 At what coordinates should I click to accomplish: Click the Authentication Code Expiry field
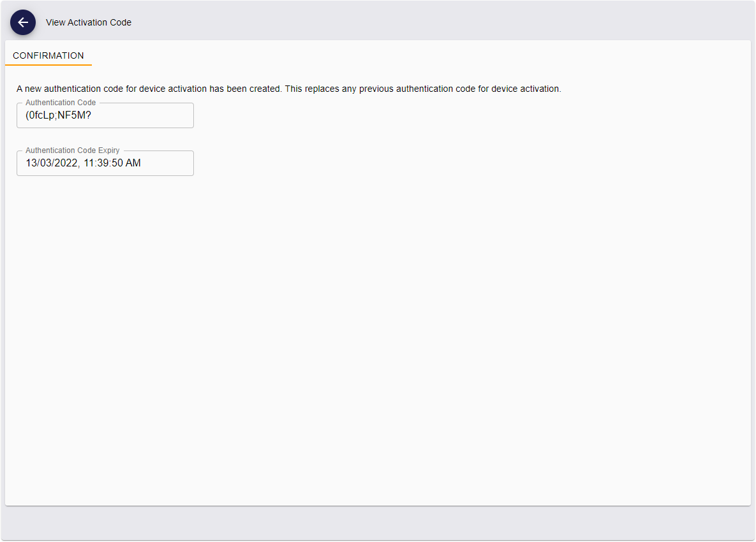point(105,163)
